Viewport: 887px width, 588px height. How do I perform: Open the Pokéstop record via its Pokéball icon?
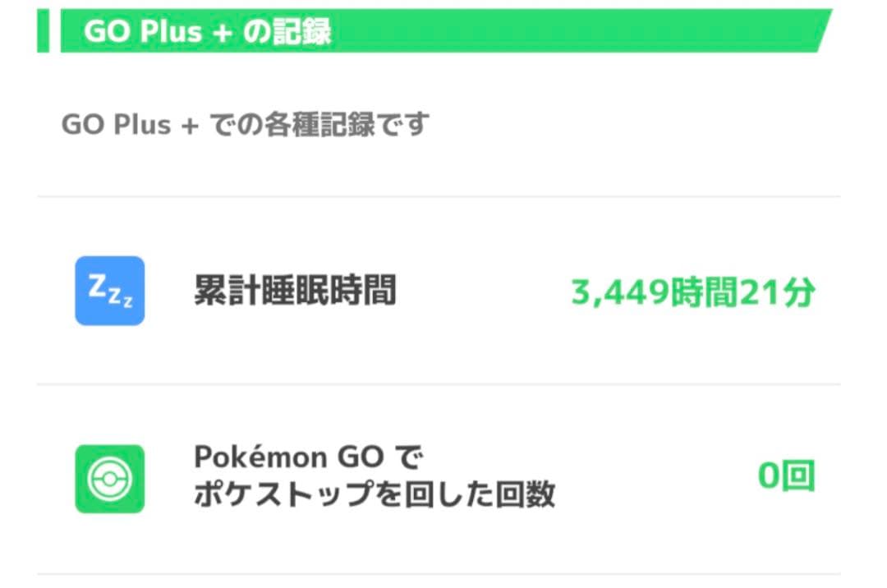click(x=109, y=477)
